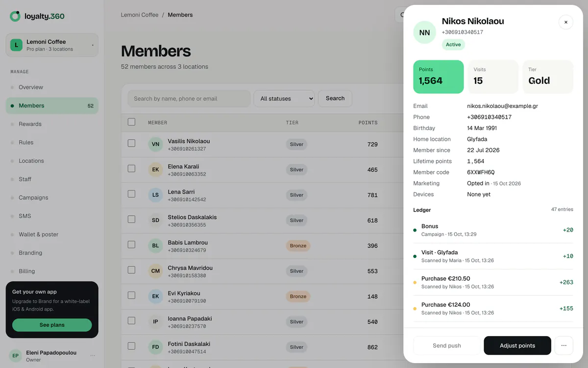The image size is (588, 368).
Task: Click the Silver tier badge for Chrysa Mavridou
Action: tap(296, 271)
